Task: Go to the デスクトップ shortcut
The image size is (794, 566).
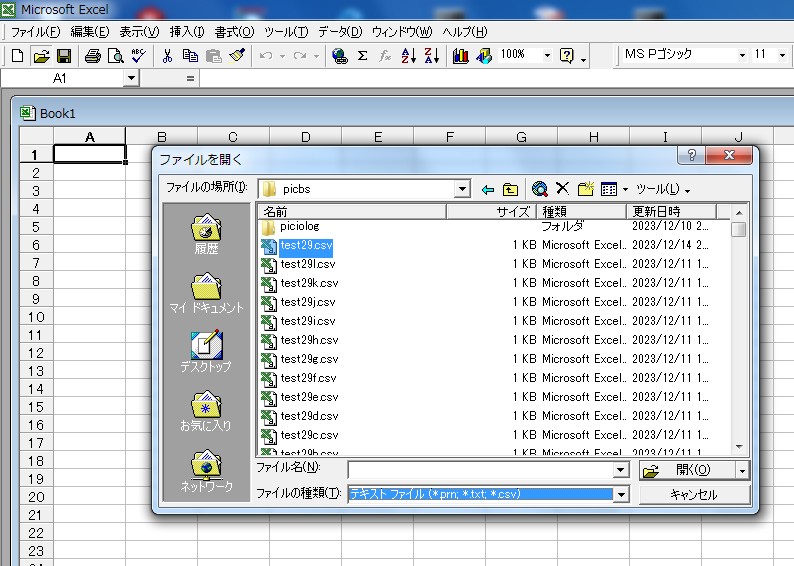Action: click(206, 352)
